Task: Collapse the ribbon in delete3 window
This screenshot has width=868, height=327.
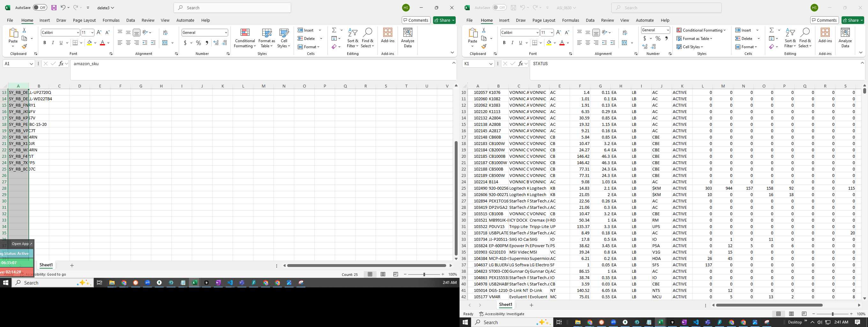Action: tap(452, 53)
